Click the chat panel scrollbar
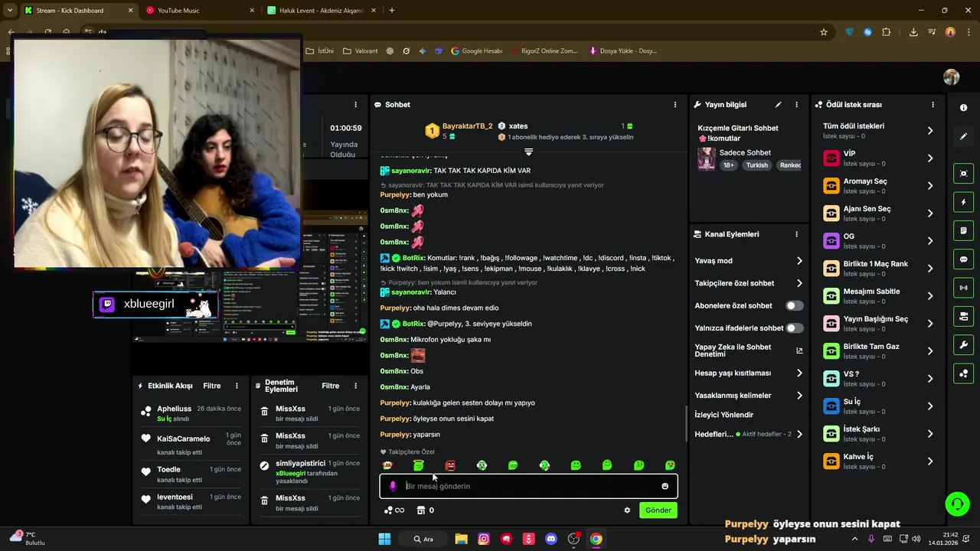980x551 pixels. point(685,423)
